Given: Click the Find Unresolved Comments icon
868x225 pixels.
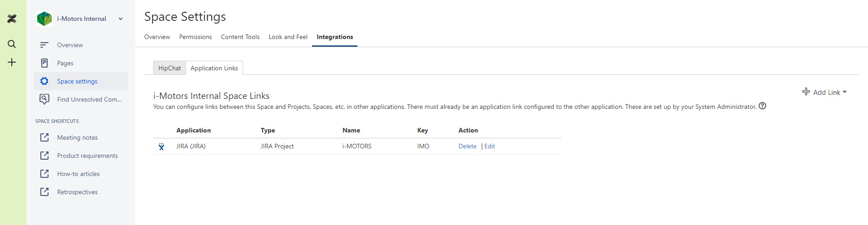Looking at the screenshot, I should tap(44, 99).
